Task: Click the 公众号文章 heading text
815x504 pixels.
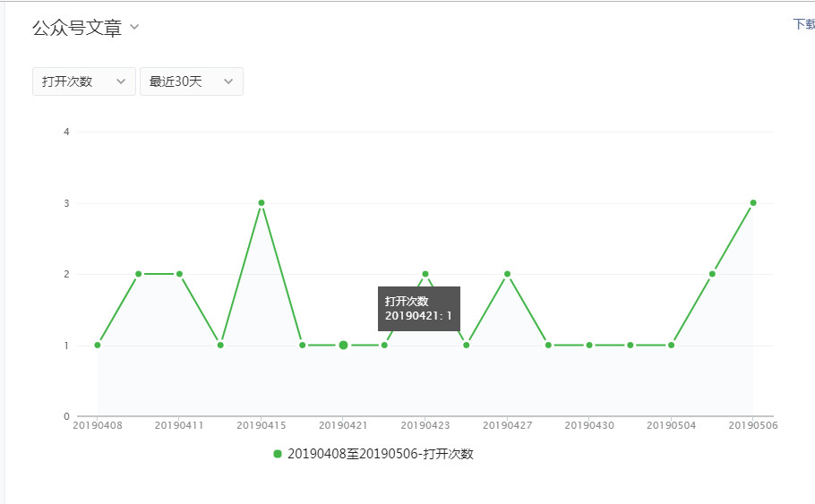Action: point(77,28)
